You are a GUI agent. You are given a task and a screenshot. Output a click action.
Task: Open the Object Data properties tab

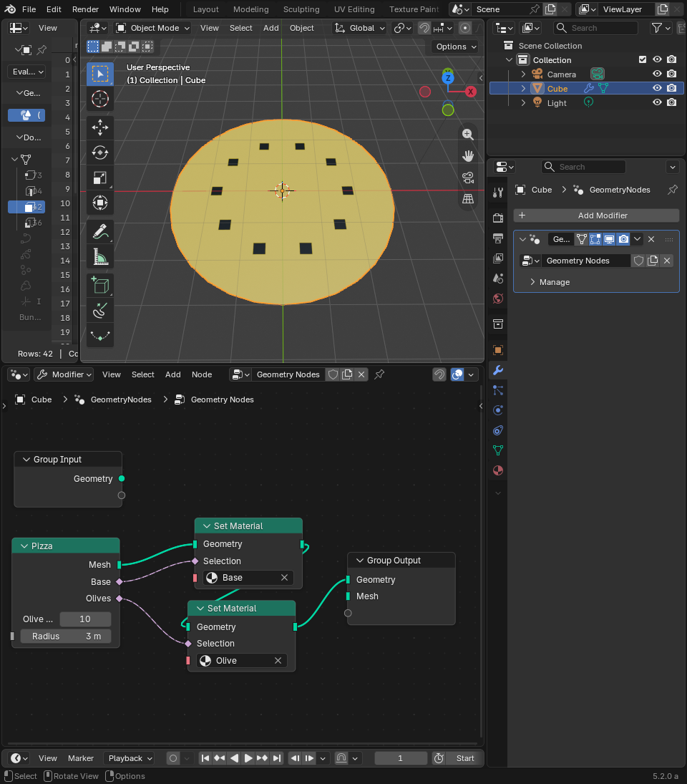(498, 450)
